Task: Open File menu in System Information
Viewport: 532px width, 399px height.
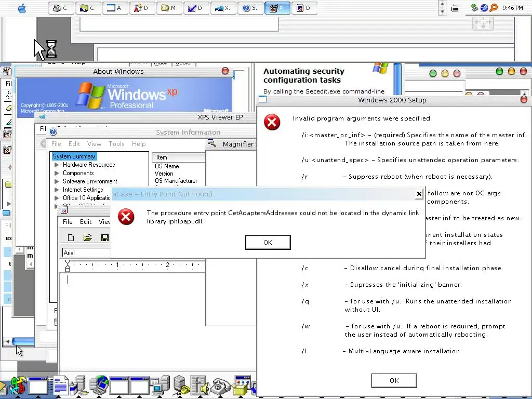Action: point(56,144)
